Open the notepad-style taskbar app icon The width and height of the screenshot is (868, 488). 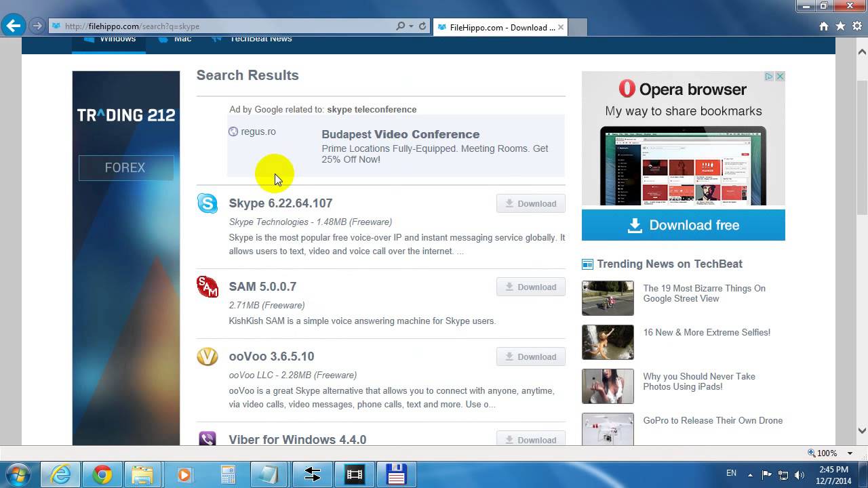pyautogui.click(x=269, y=474)
